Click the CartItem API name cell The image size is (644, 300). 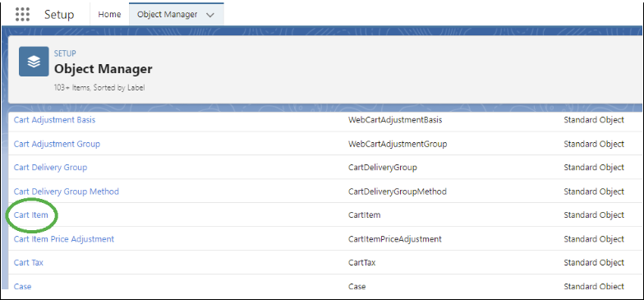(x=365, y=215)
